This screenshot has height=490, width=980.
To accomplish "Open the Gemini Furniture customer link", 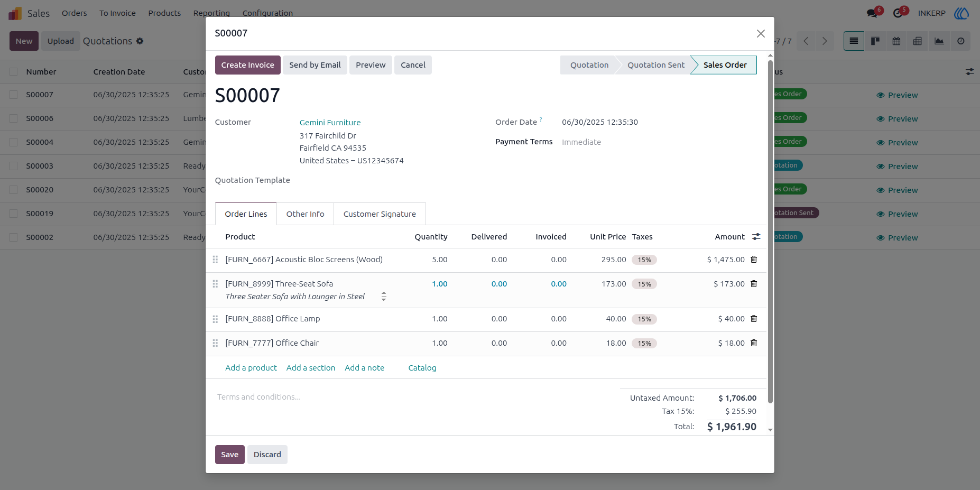I will [330, 123].
